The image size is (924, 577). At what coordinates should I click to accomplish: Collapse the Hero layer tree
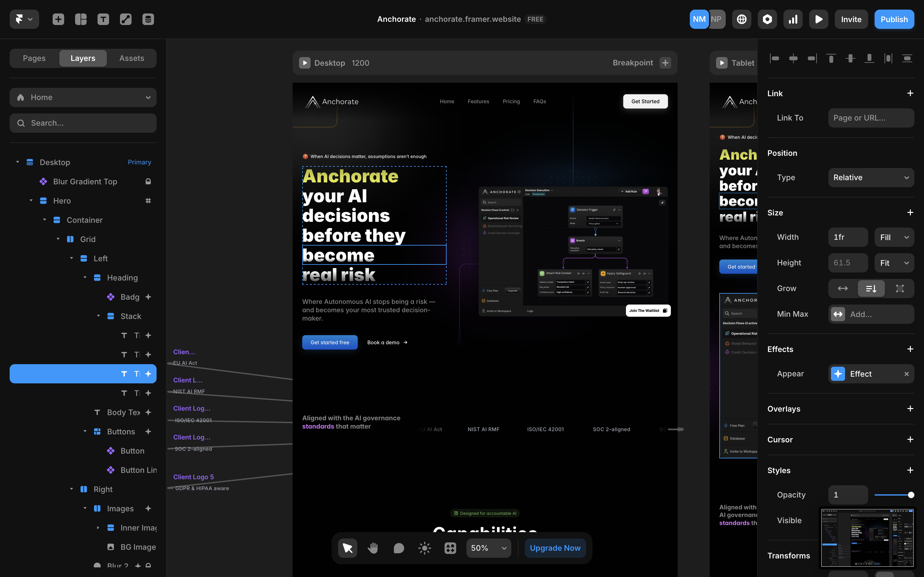(31, 201)
